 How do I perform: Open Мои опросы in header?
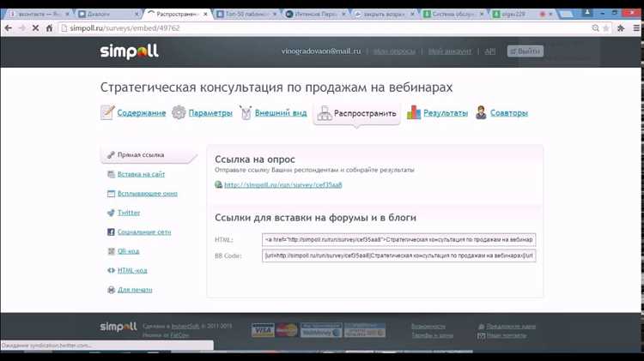click(394, 51)
